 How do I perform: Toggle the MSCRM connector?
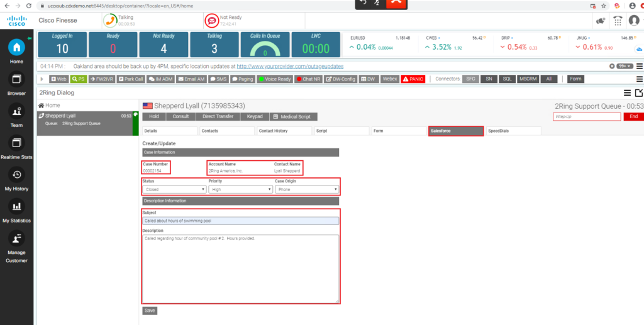point(528,79)
